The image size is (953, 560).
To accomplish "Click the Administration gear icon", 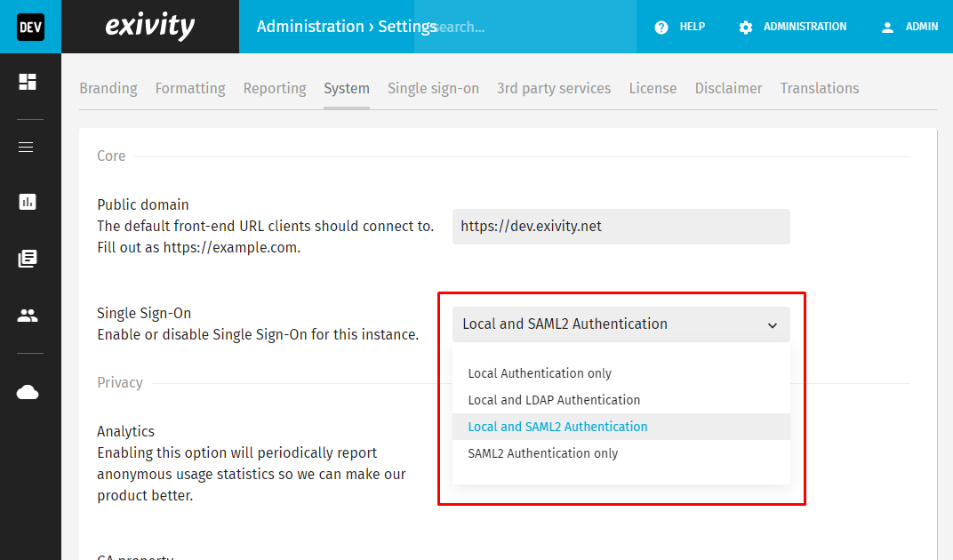I will pos(746,27).
